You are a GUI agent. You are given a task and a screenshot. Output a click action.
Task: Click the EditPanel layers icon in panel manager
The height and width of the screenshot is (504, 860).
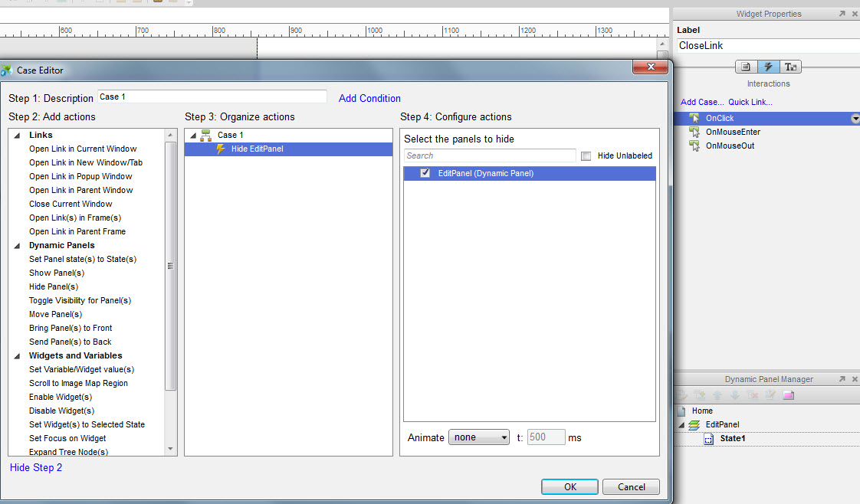tap(694, 425)
